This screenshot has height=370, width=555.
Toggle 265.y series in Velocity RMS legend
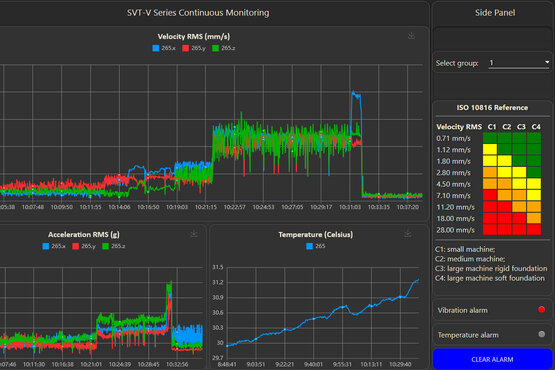(x=194, y=48)
